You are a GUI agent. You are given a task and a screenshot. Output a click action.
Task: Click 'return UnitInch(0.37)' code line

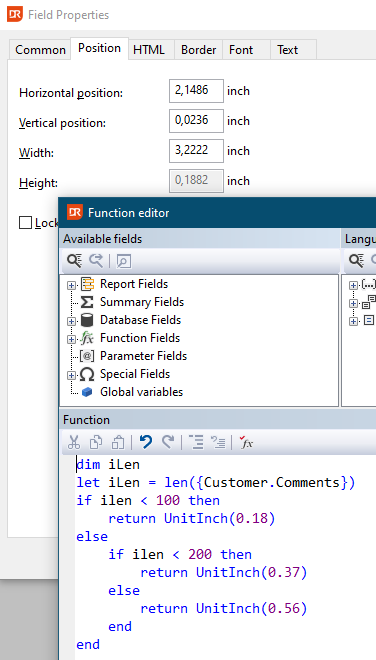pyautogui.click(x=224, y=572)
